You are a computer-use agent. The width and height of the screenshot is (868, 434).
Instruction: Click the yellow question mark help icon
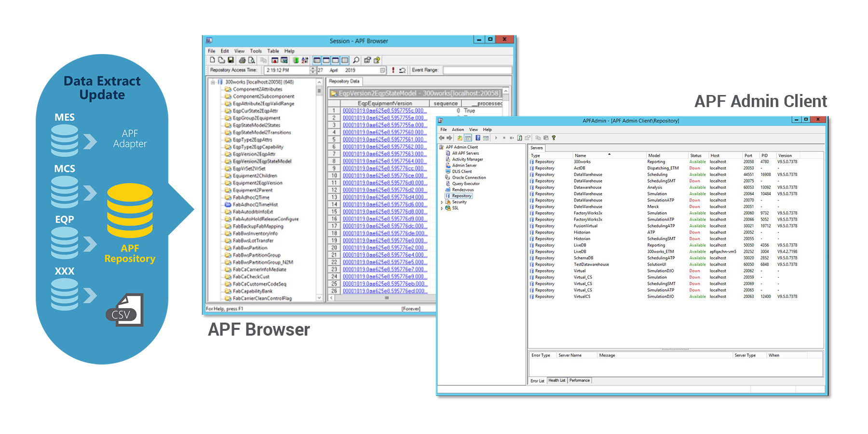click(554, 138)
